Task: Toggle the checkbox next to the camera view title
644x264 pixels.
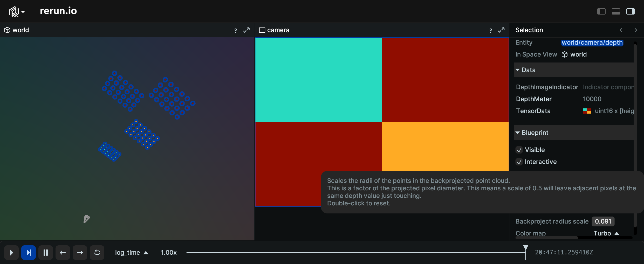Action: [x=262, y=30]
